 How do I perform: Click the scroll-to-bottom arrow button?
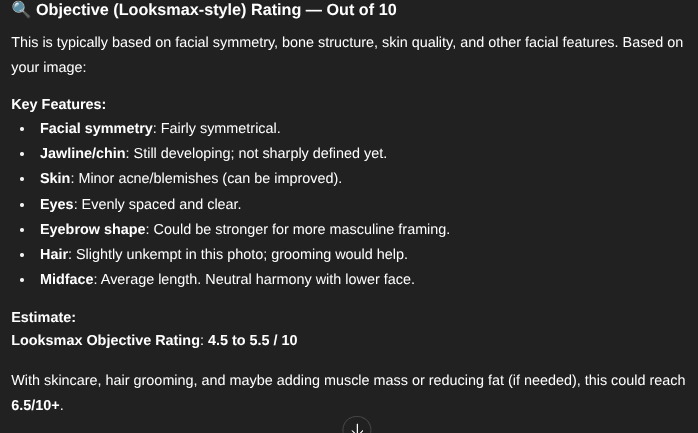click(x=357, y=425)
